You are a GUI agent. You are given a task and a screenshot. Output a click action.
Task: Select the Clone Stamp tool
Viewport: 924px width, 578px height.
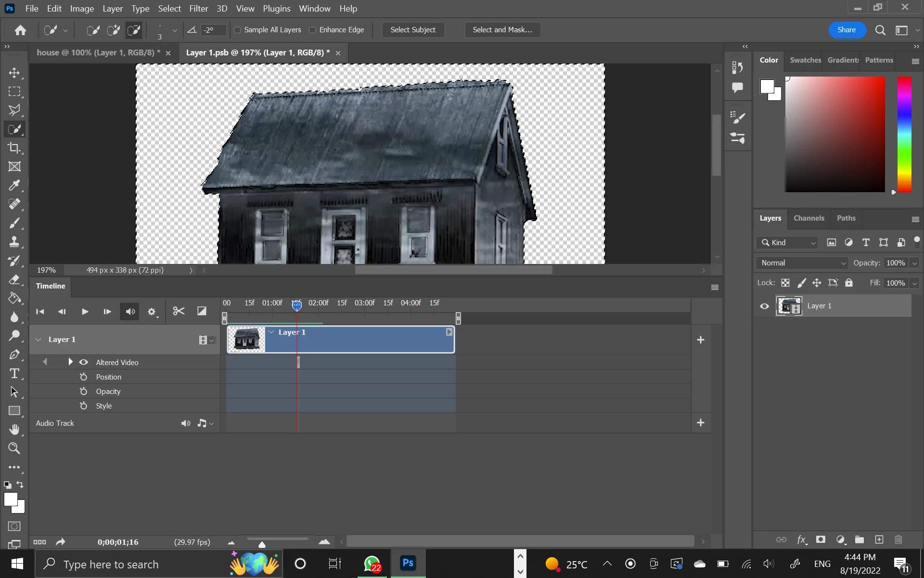point(14,242)
